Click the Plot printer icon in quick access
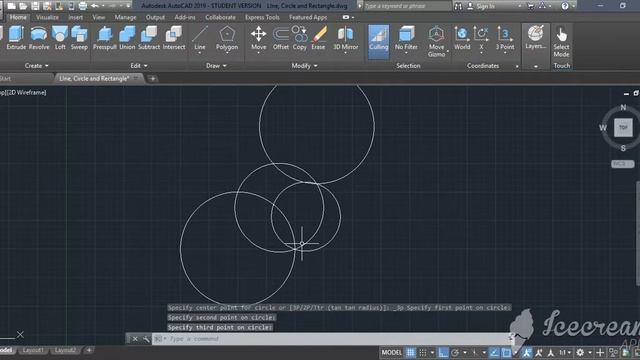This screenshot has height=360, width=640. 83,6
